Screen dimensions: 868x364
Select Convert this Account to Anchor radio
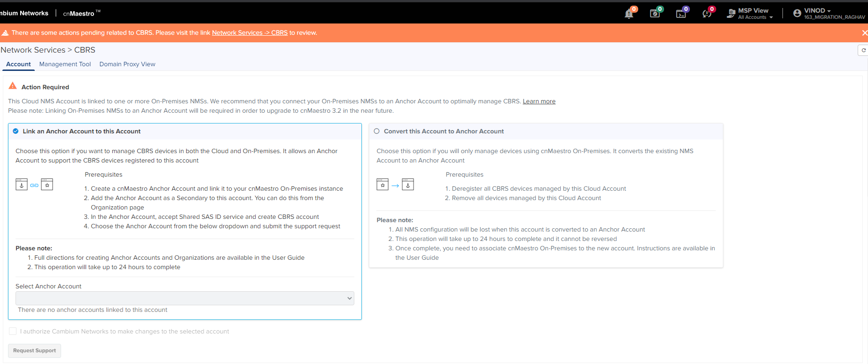[x=376, y=132]
